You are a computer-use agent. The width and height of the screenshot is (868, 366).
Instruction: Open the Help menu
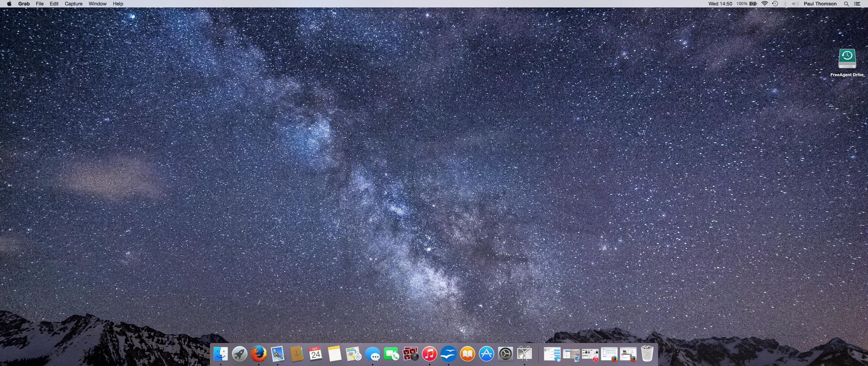118,4
